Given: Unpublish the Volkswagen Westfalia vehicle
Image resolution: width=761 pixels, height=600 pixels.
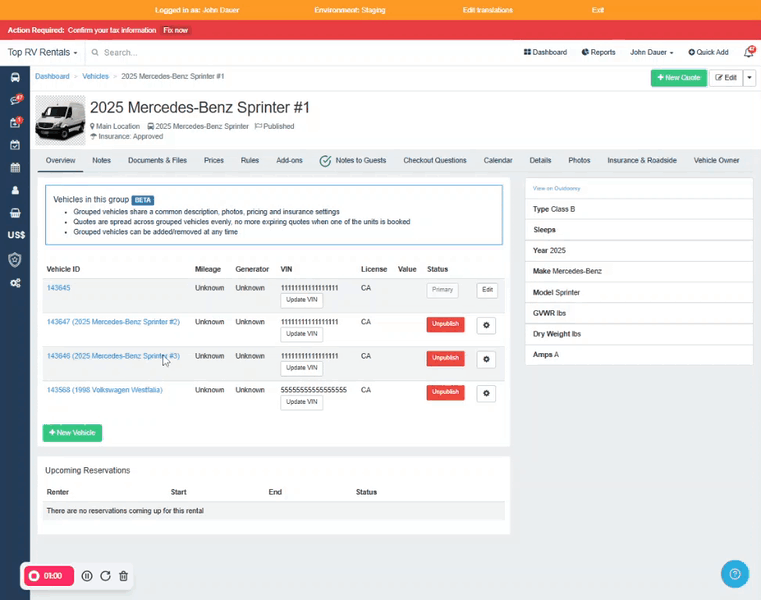Looking at the screenshot, I should [x=445, y=393].
